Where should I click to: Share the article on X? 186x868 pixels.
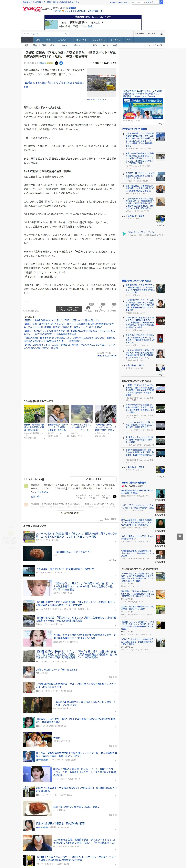56,63
